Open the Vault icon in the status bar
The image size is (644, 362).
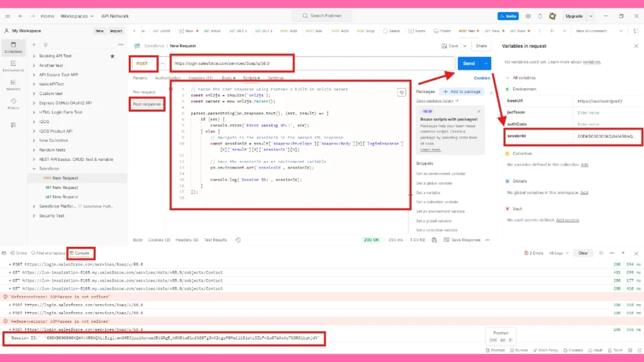click(x=595, y=350)
